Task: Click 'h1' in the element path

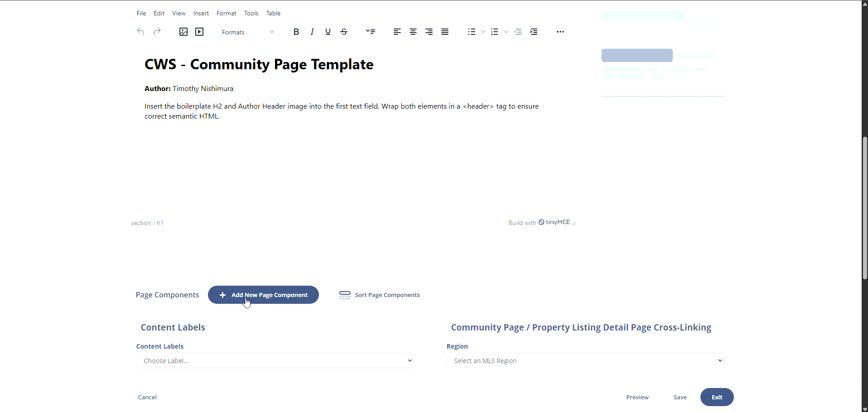Action: click(x=160, y=223)
